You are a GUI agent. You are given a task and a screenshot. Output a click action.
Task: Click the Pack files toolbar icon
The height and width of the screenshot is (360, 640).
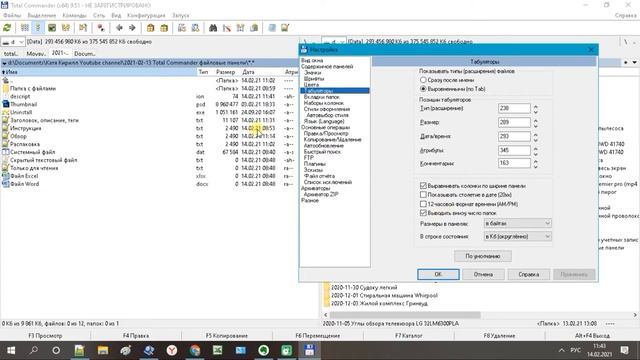151,28
